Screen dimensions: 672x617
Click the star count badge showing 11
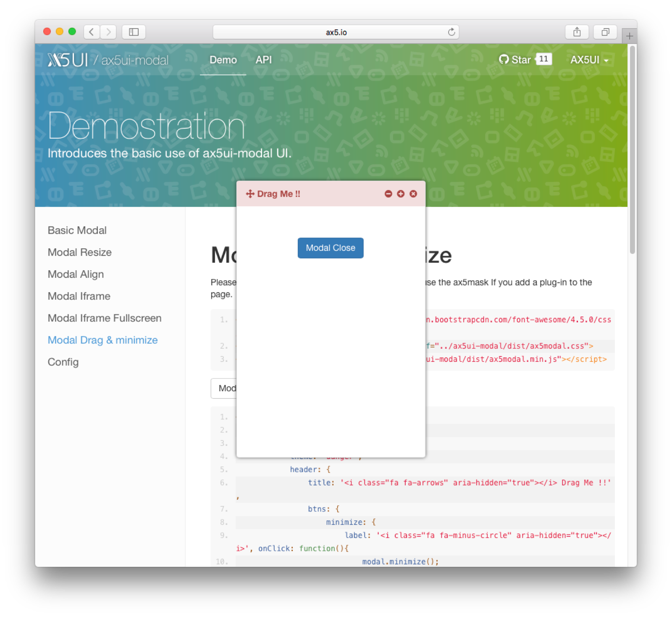(543, 59)
